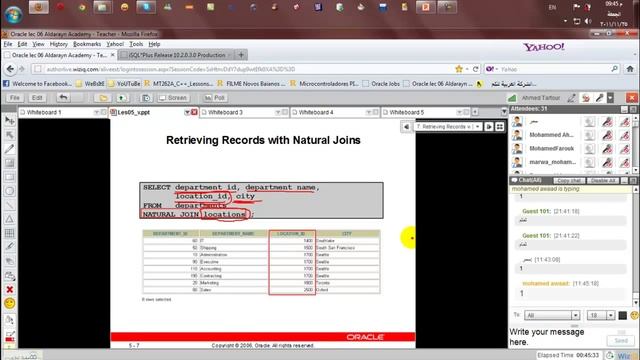Expand Whiteboard 3 tab dropdown arrow
The image size is (640, 360).
pos(278,112)
